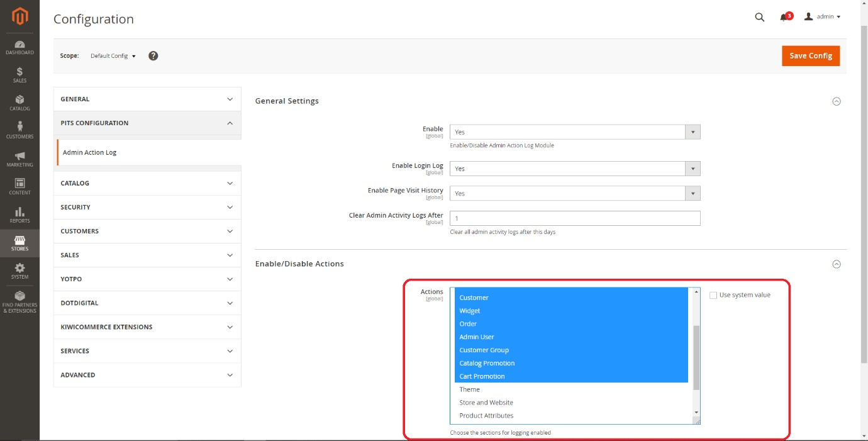Click the Clear Admin Activity Logs After field
Viewport: 868px width, 441px height.
pyautogui.click(x=574, y=218)
